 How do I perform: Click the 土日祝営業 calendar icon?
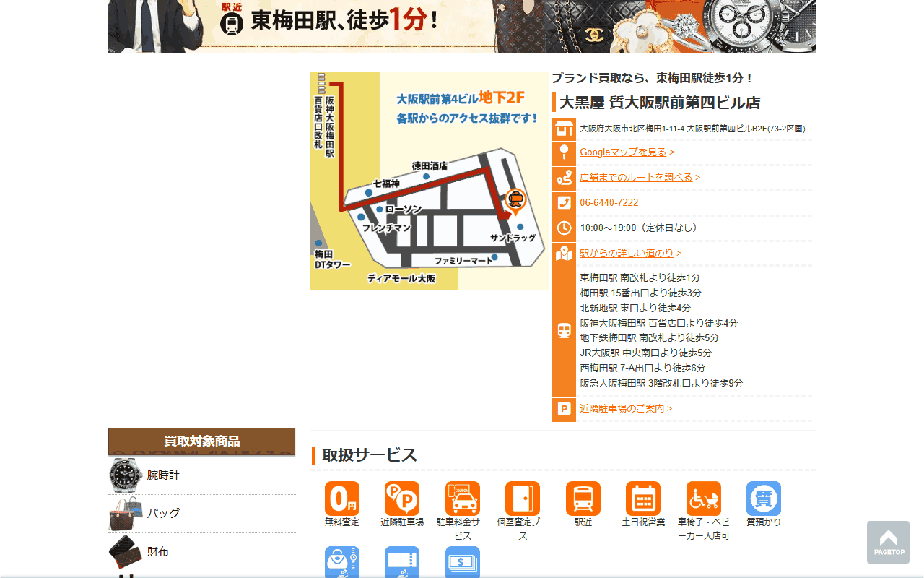click(643, 499)
